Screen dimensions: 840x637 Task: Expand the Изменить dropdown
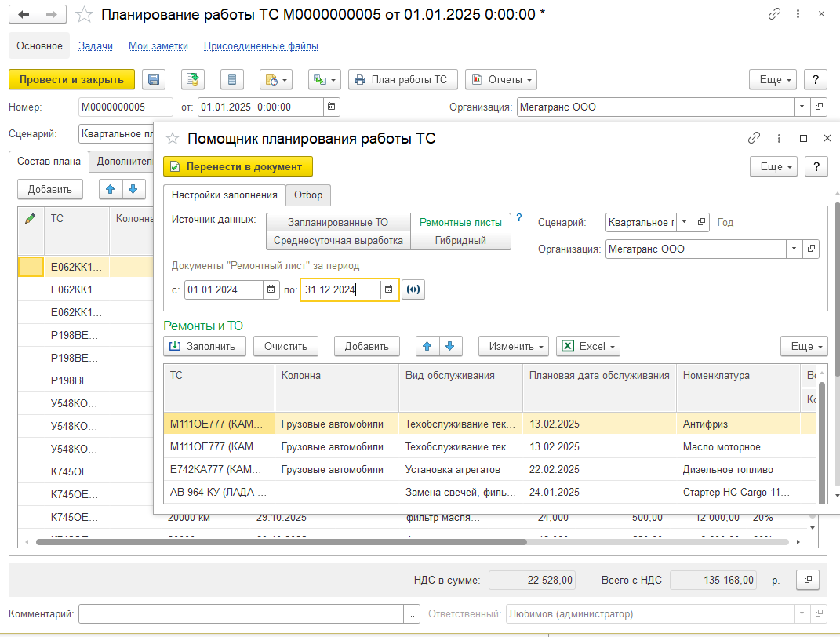[517, 346]
